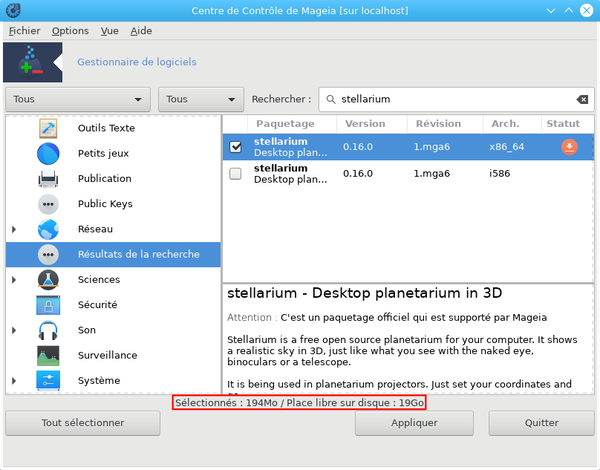Click the Surveillance graph icon
The width and height of the screenshot is (600, 470).
(x=48, y=356)
